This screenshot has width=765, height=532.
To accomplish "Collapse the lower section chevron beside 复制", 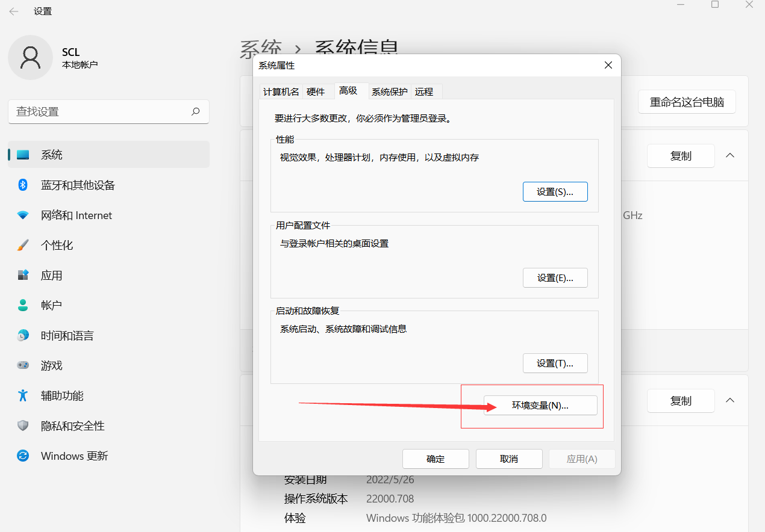I will [730, 400].
